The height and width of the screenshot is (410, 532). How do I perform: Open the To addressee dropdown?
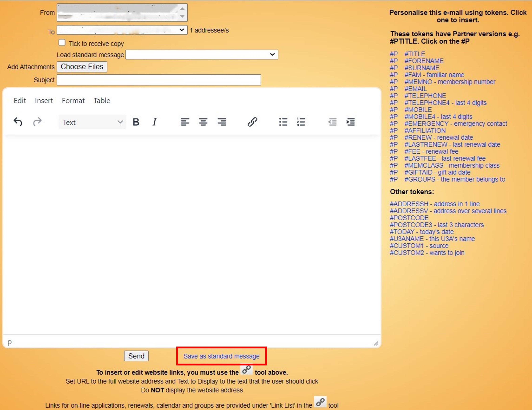coord(122,30)
